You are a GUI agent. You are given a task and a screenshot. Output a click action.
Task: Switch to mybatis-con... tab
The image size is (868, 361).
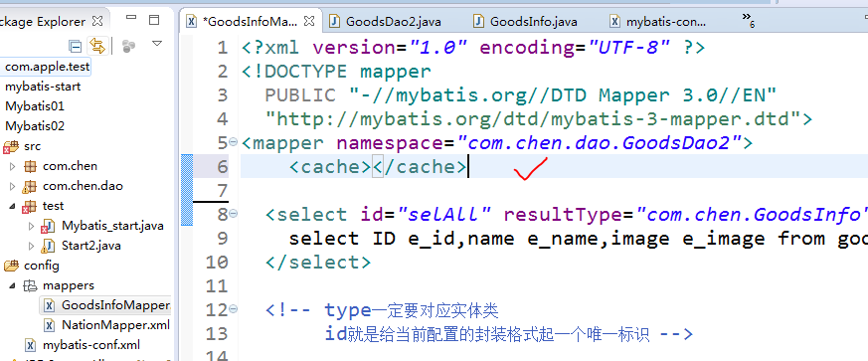tap(666, 22)
